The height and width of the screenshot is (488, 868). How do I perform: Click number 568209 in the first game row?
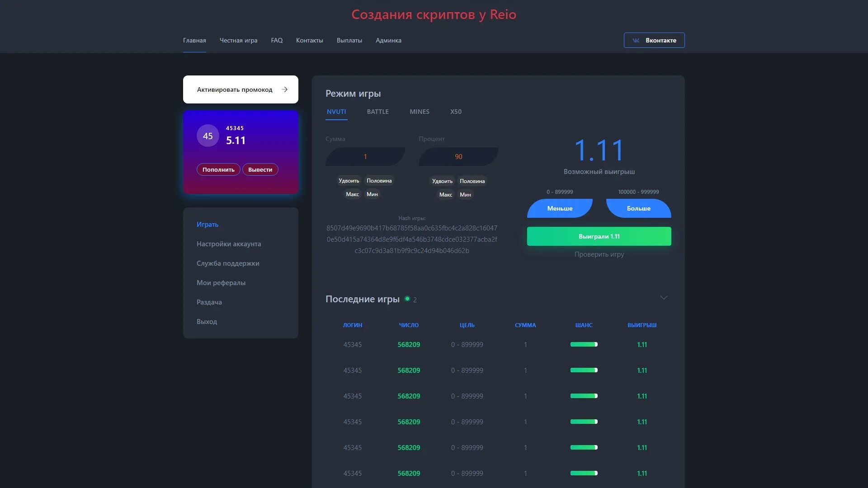(409, 344)
